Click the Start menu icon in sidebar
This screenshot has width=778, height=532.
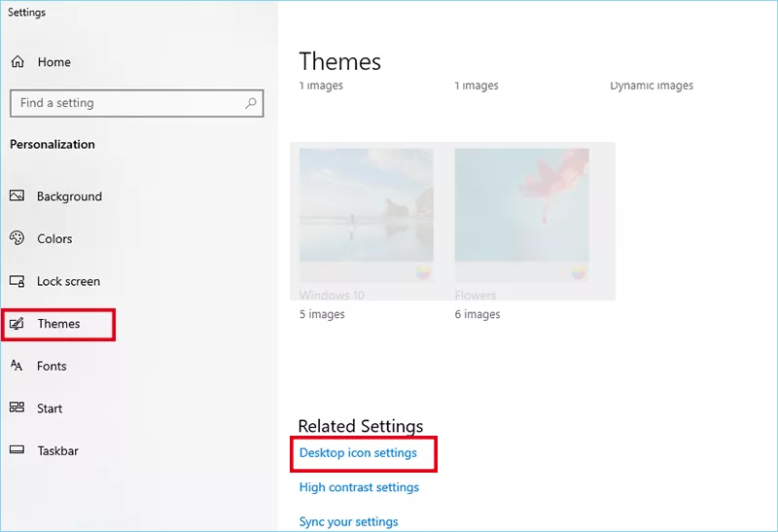[x=17, y=408]
